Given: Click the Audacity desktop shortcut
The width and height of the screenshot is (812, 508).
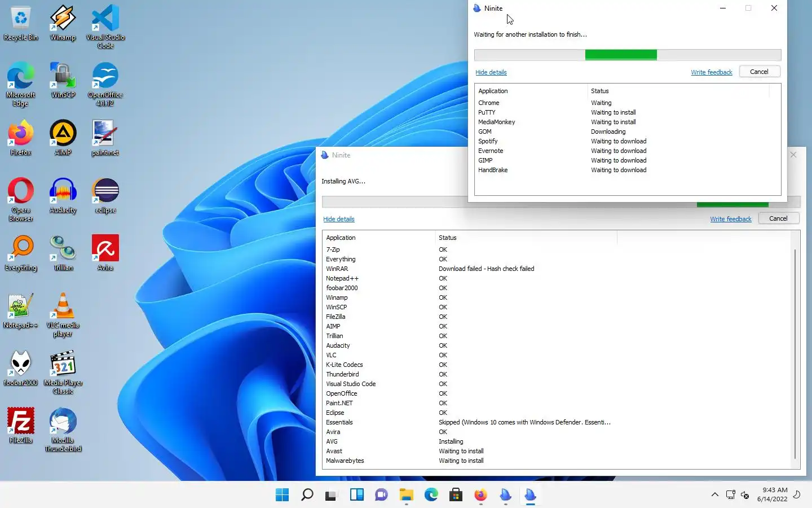Looking at the screenshot, I should (x=63, y=196).
